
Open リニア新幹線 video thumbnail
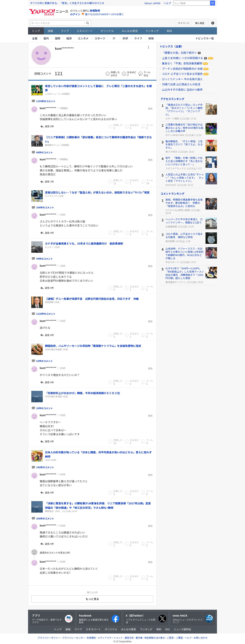click(x=37, y=141)
